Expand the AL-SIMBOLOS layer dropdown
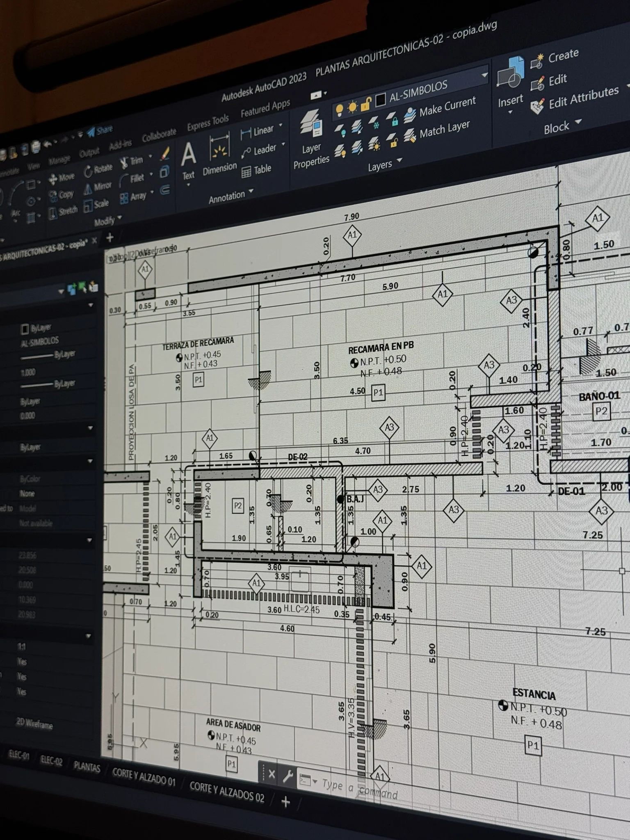This screenshot has height=840, width=630. click(x=484, y=75)
